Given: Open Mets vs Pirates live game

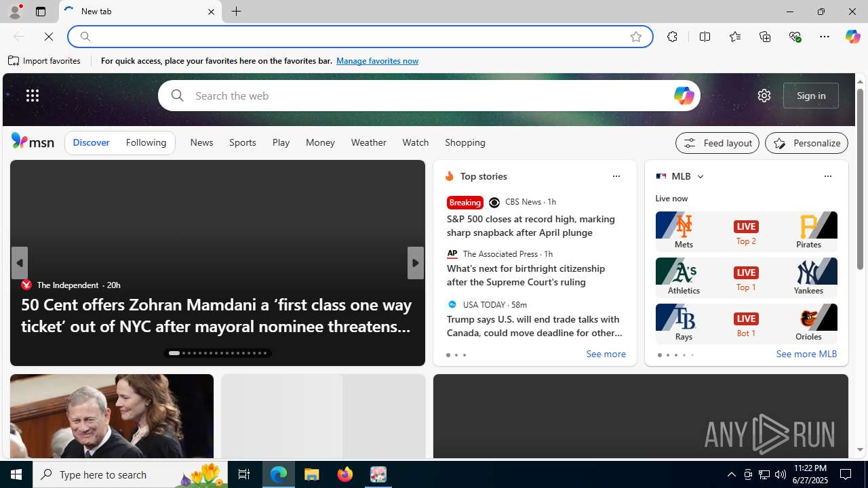Looking at the screenshot, I should point(746,231).
